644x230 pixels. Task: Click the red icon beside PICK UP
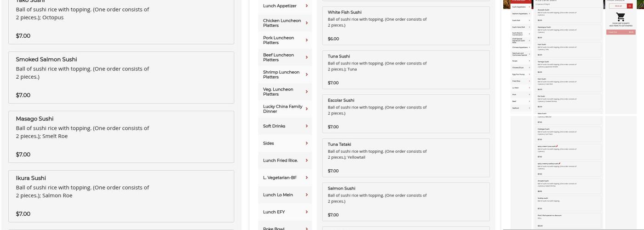[630, 6]
